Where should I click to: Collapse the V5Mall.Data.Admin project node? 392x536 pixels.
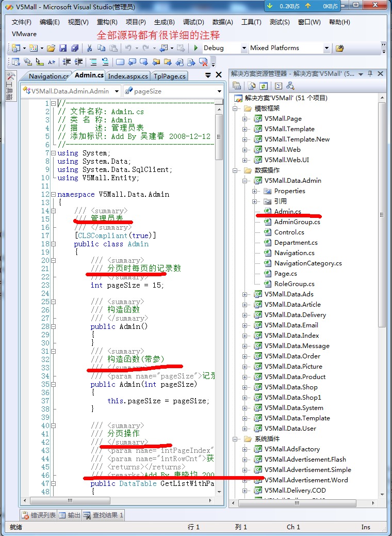click(245, 181)
